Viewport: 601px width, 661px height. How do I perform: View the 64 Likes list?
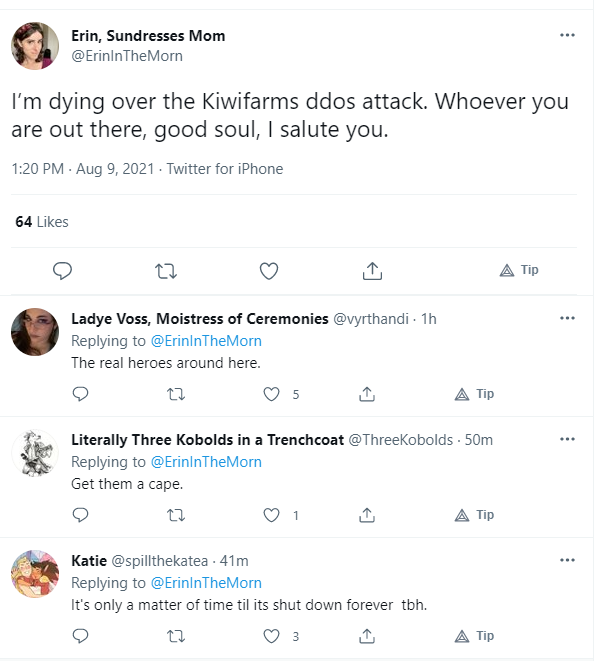tap(42, 222)
